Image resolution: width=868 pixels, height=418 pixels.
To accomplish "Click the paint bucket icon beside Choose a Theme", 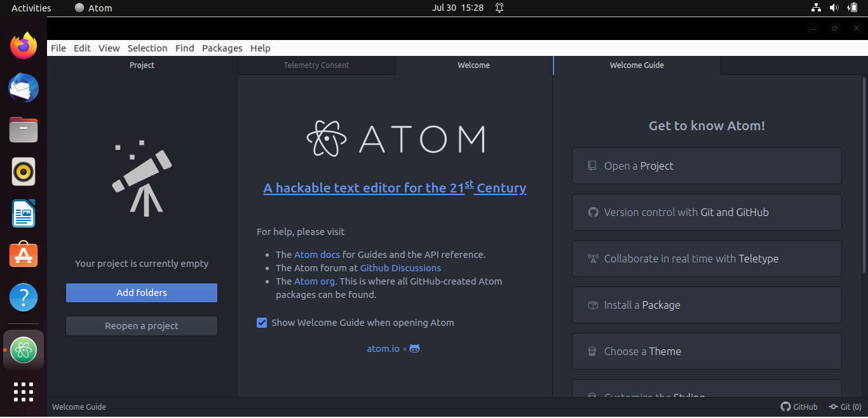I will click(x=592, y=351).
